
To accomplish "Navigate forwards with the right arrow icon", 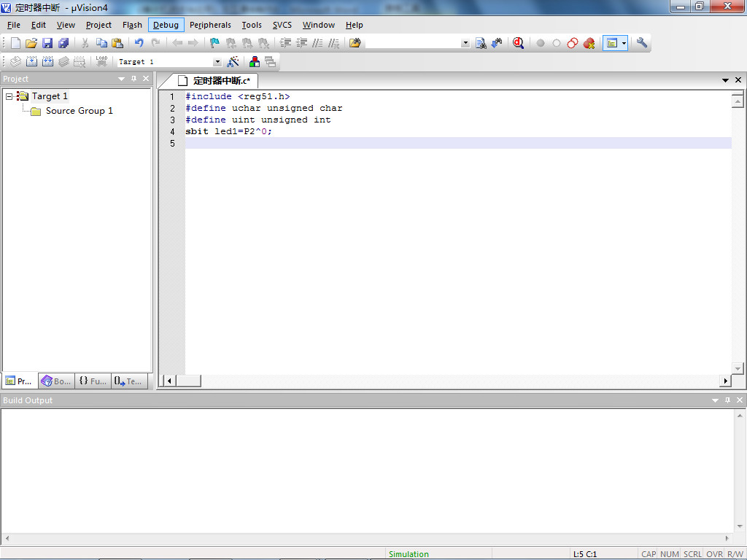I will click(x=193, y=43).
